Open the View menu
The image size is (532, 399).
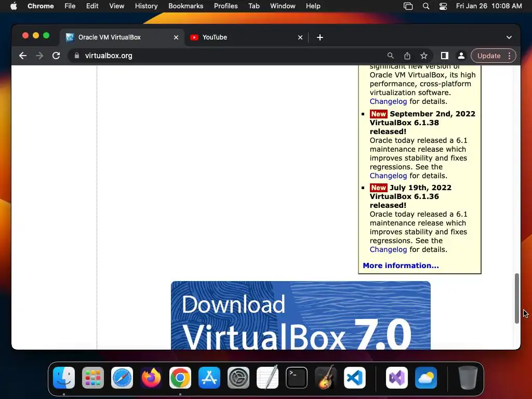116,6
